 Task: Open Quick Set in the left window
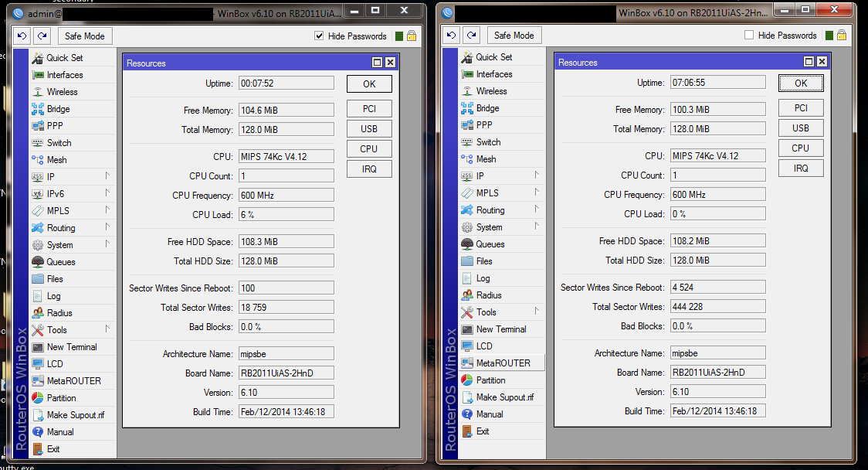(x=60, y=57)
